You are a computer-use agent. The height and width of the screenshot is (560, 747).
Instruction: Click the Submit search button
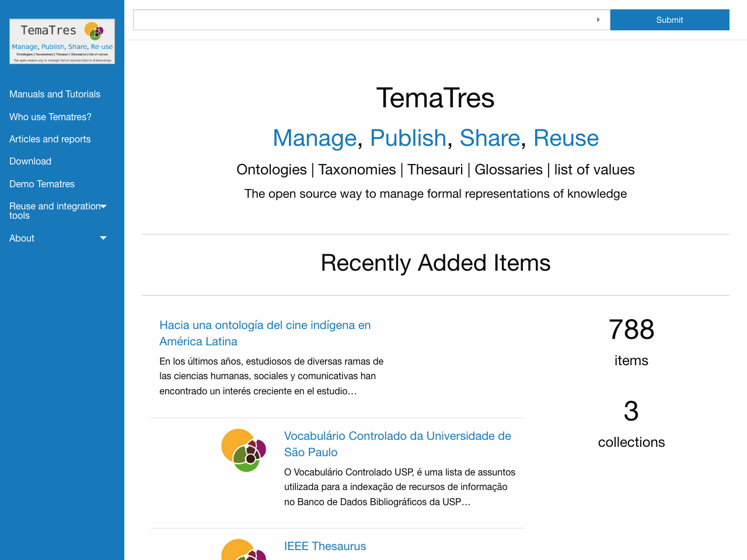669,20
